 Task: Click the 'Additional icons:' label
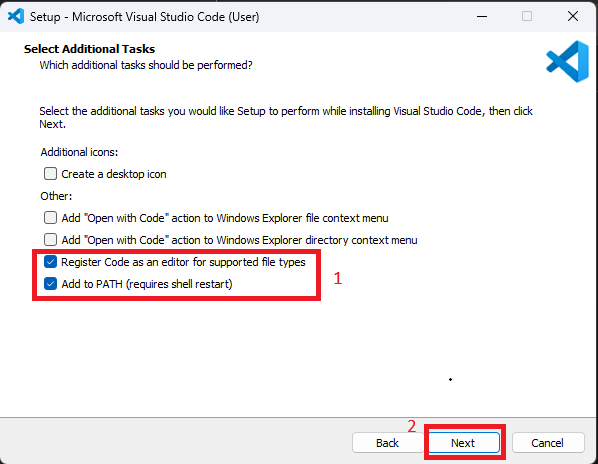click(x=79, y=152)
